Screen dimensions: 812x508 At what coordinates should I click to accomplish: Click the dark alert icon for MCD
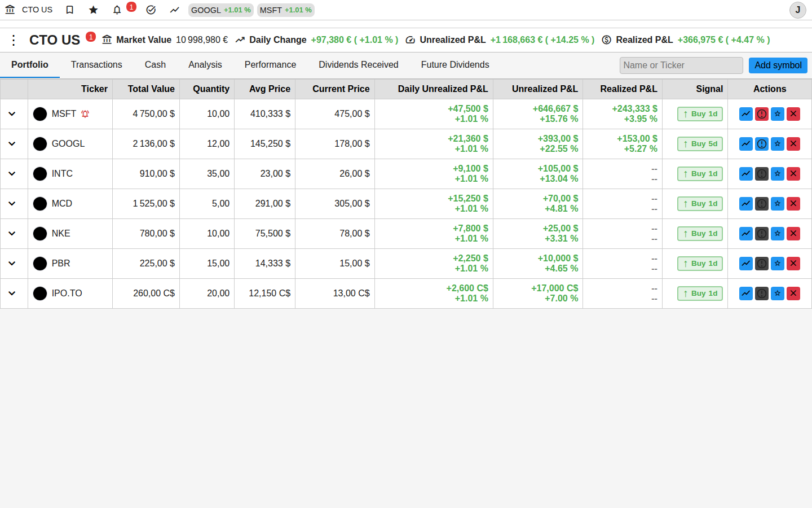762,204
